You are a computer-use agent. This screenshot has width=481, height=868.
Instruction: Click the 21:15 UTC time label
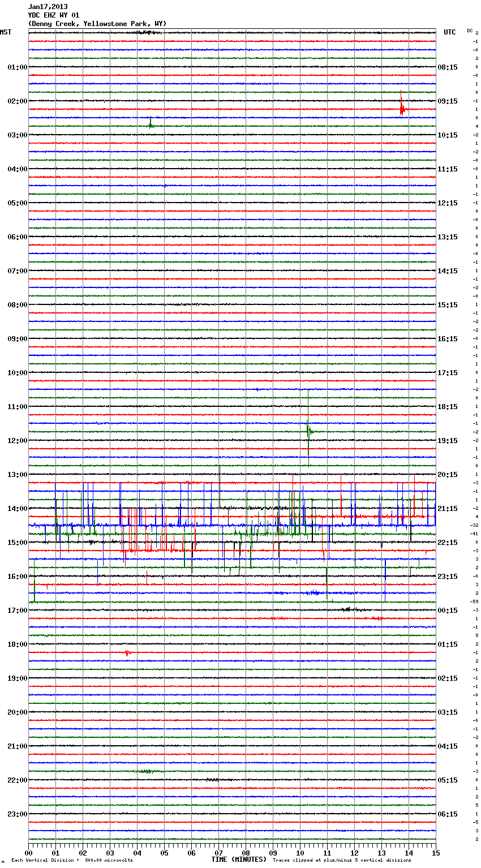point(448,509)
